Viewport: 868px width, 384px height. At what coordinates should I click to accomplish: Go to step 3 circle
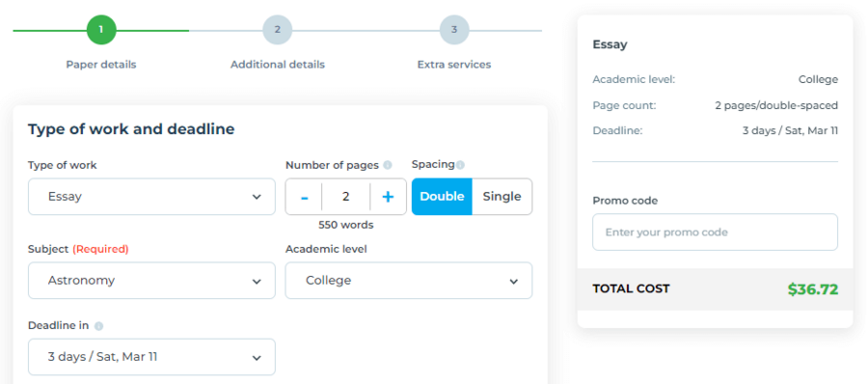[454, 30]
